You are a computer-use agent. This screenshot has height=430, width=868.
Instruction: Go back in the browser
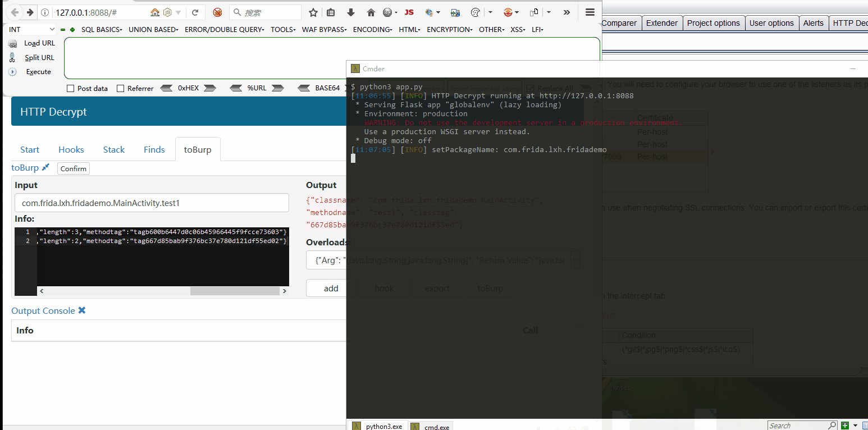[15, 12]
